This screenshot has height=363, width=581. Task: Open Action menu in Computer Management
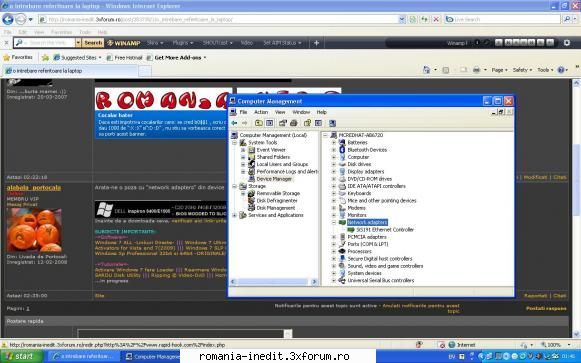point(261,112)
